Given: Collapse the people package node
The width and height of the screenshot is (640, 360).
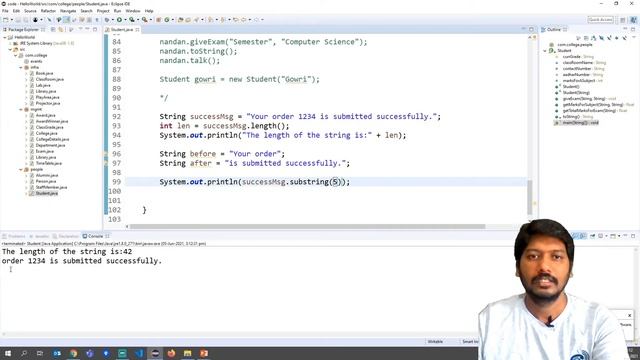Looking at the screenshot, I should [x=21, y=169].
